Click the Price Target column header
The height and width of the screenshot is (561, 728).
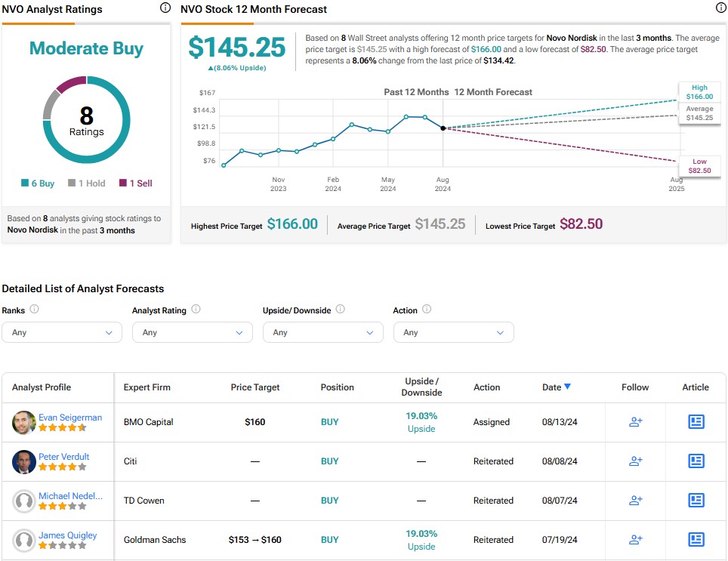(x=255, y=387)
